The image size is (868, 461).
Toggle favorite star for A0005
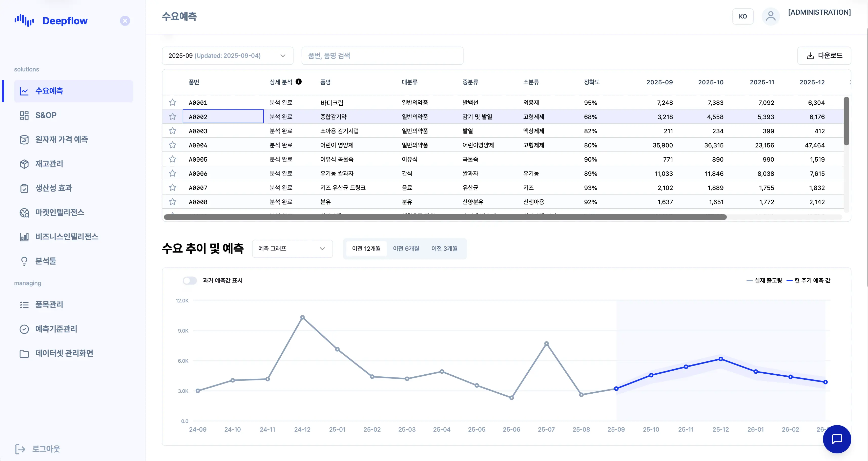point(173,159)
